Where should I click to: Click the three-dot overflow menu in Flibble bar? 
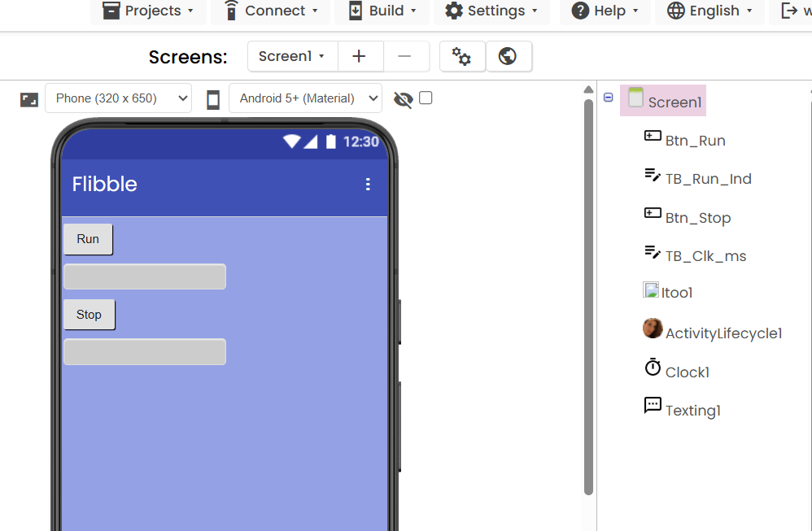coord(368,185)
